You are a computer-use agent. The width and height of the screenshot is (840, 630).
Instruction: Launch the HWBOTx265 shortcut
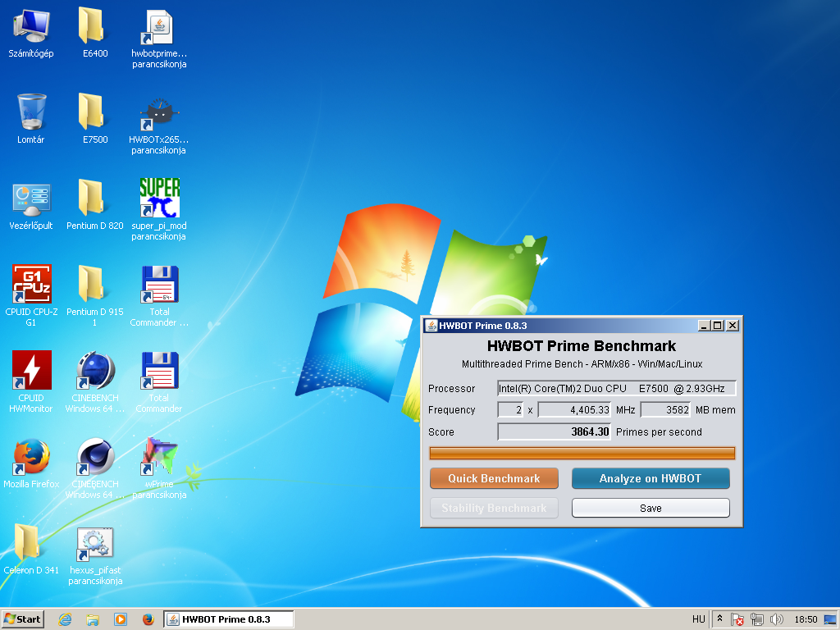click(159, 126)
